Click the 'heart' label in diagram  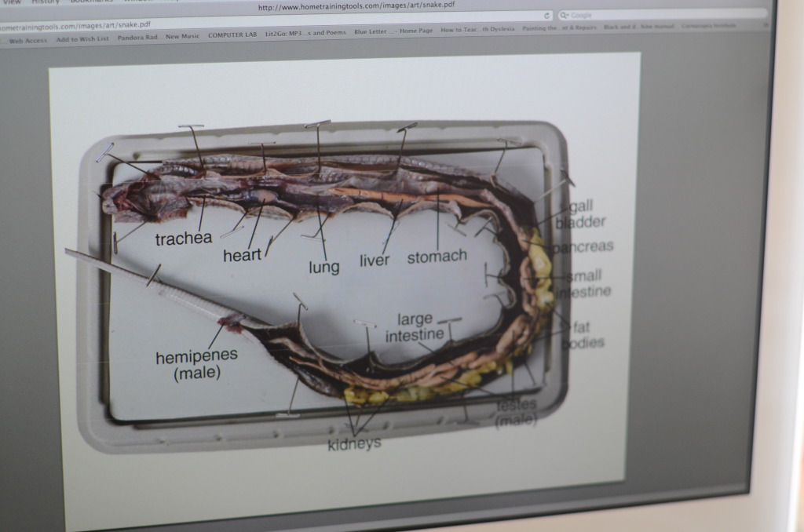242,255
